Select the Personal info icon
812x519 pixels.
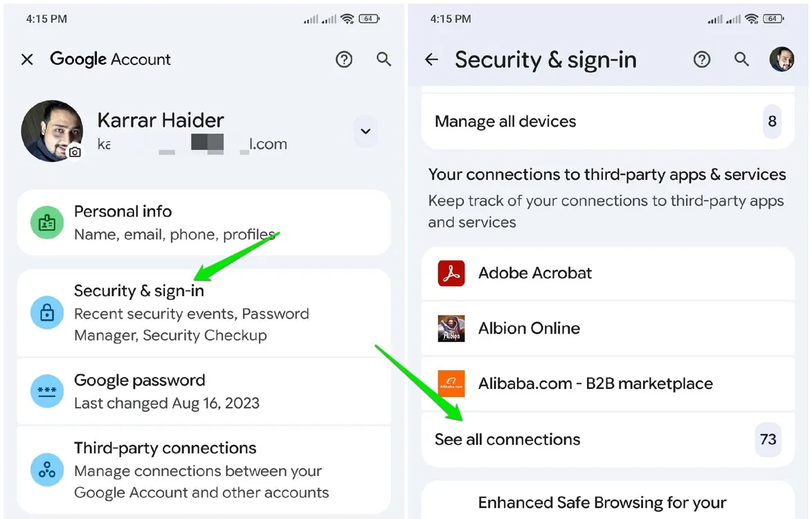[46, 221]
